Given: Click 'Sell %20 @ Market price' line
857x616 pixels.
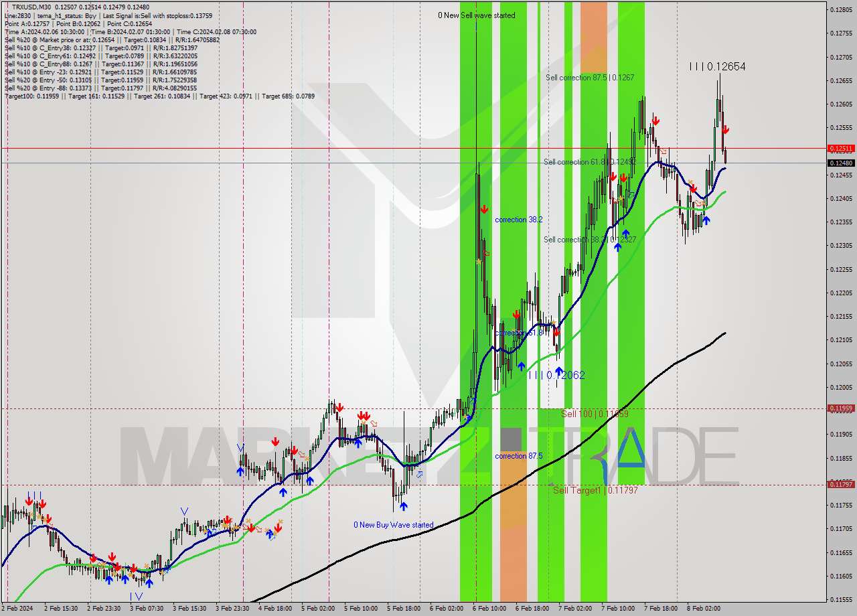Looking at the screenshot, I should [x=110, y=40].
